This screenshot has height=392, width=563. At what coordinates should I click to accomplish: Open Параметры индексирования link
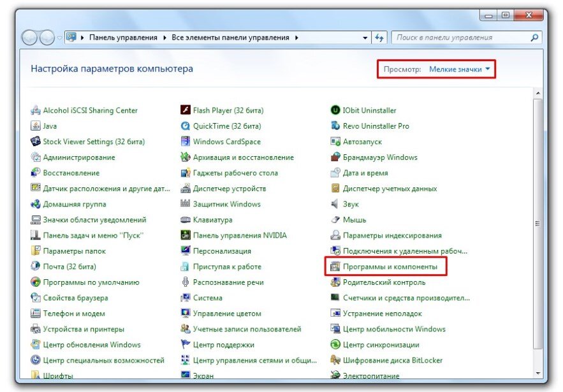click(x=392, y=235)
